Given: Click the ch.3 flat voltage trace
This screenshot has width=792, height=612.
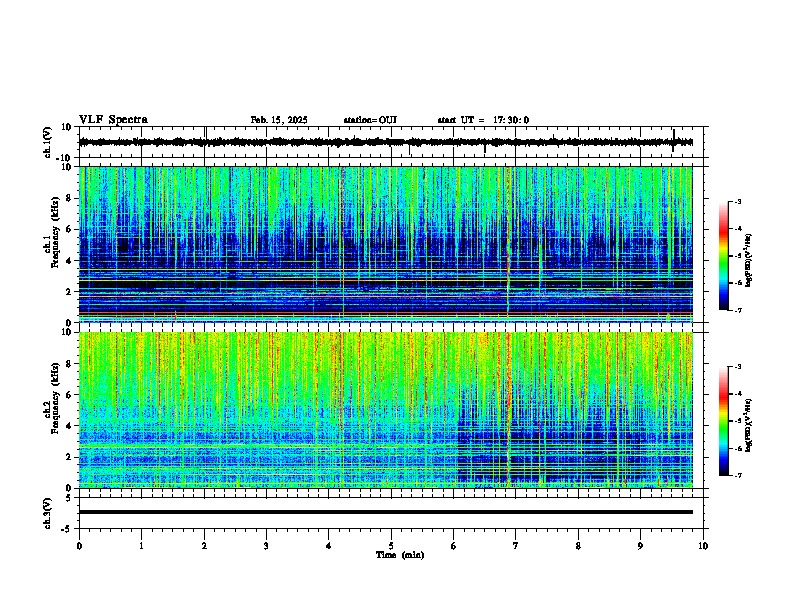Looking at the screenshot, I should point(386,512).
